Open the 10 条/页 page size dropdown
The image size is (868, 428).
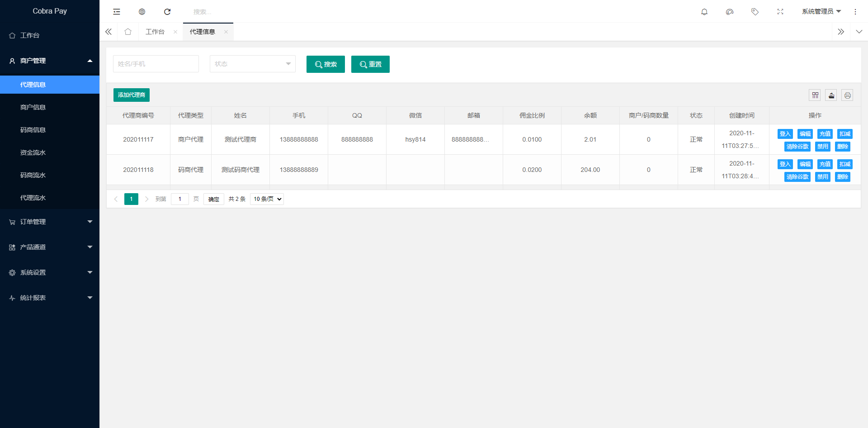pos(267,199)
